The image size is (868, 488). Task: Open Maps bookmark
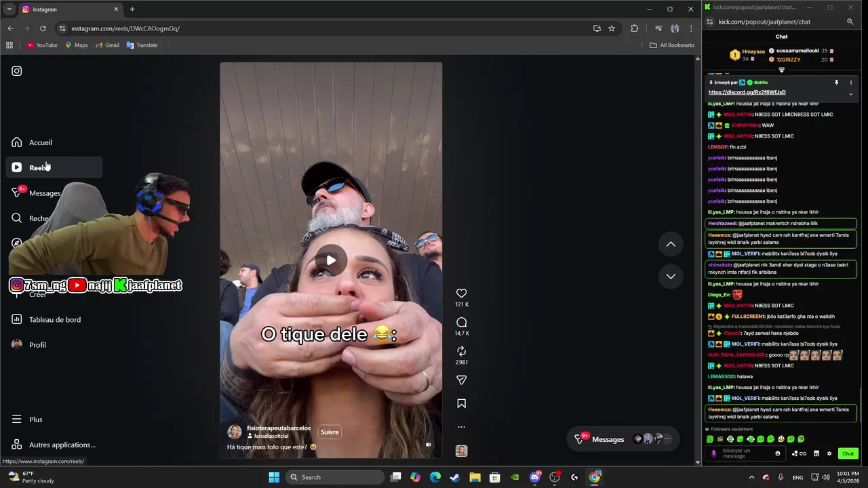point(77,45)
